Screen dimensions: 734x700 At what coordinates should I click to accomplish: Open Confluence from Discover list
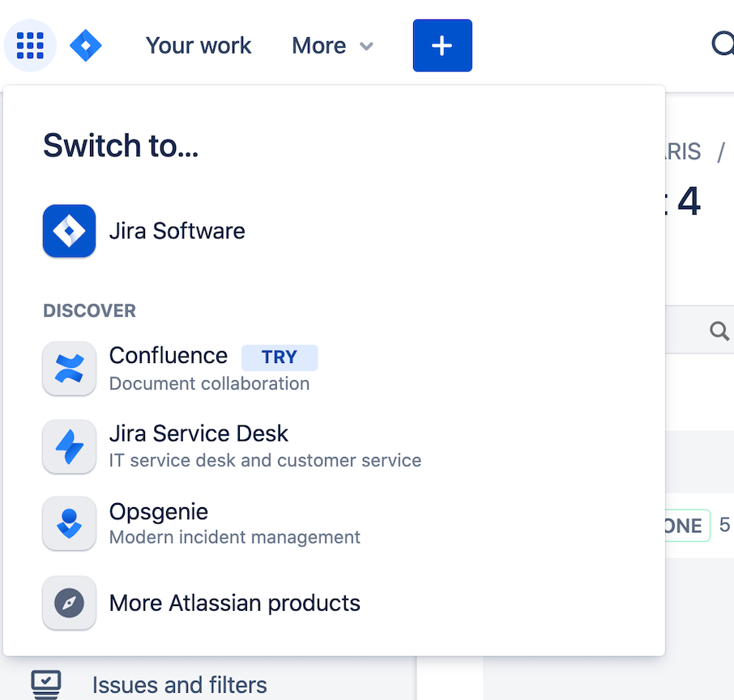pos(169,356)
